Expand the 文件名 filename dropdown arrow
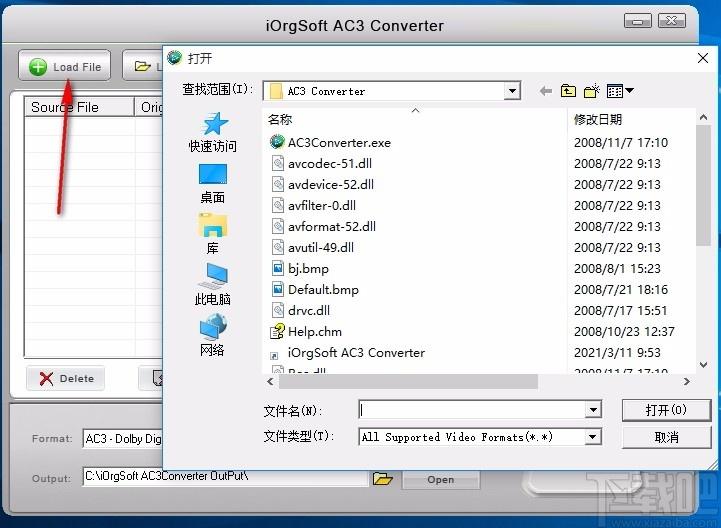721x528 pixels. coord(593,409)
